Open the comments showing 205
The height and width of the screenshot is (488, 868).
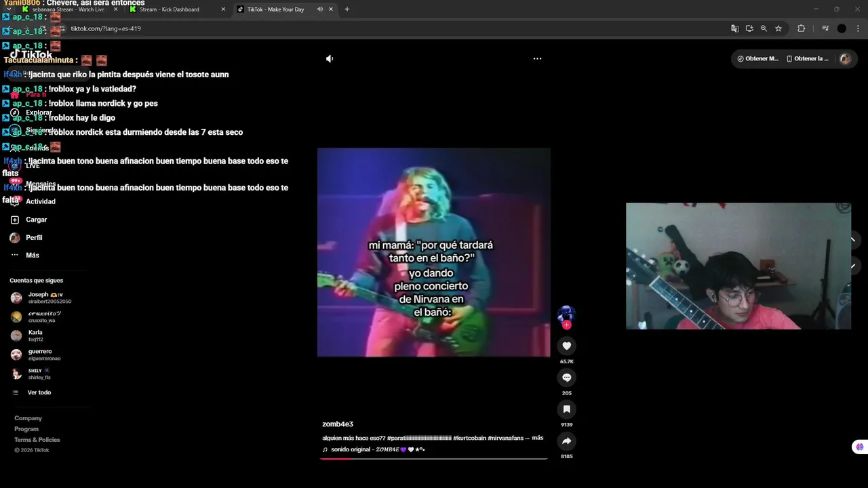pos(567,378)
